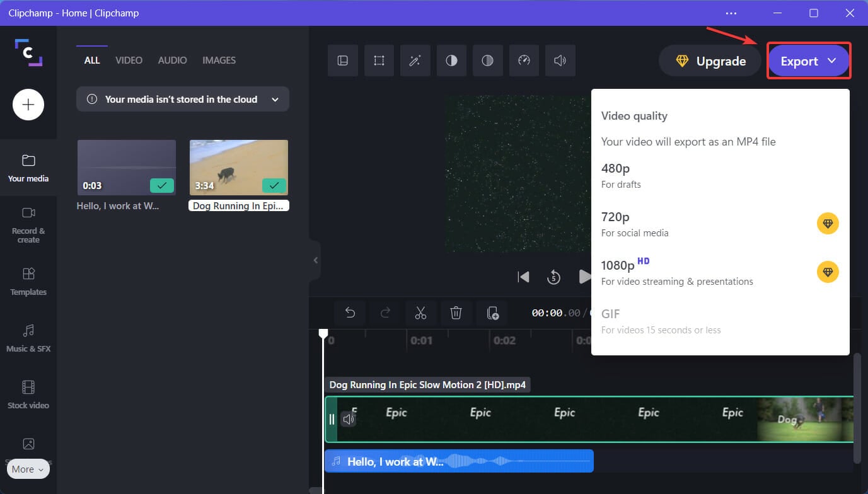This screenshot has height=494, width=868.
Task: Split the clip with the scissors tool
Action: pos(421,313)
